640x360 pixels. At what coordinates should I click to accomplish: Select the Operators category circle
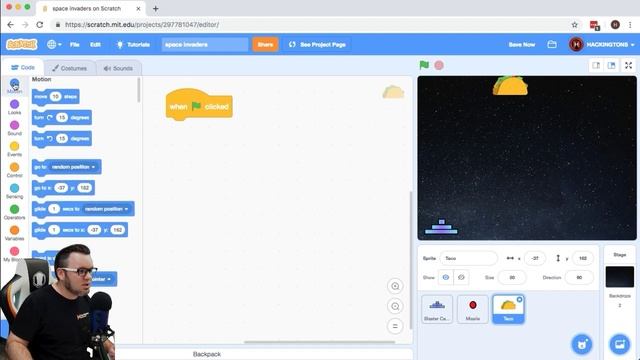pos(14,209)
